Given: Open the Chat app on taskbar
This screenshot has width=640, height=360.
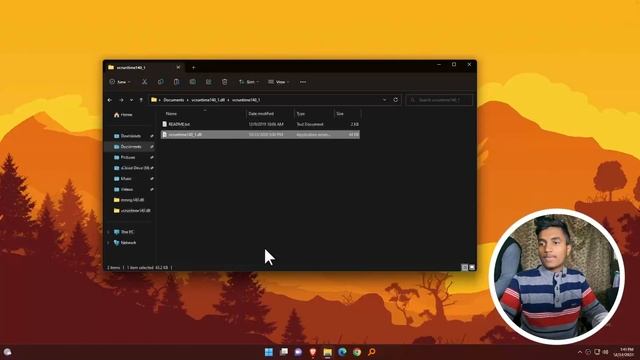Looking at the screenshot, I should (298, 352).
